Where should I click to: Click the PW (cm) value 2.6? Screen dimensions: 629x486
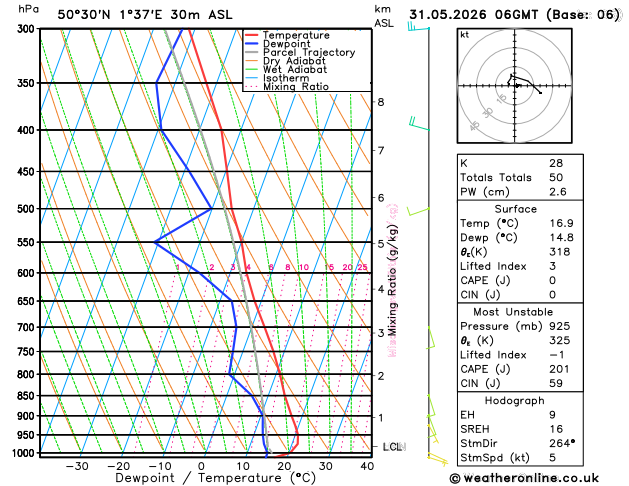[x=558, y=192]
